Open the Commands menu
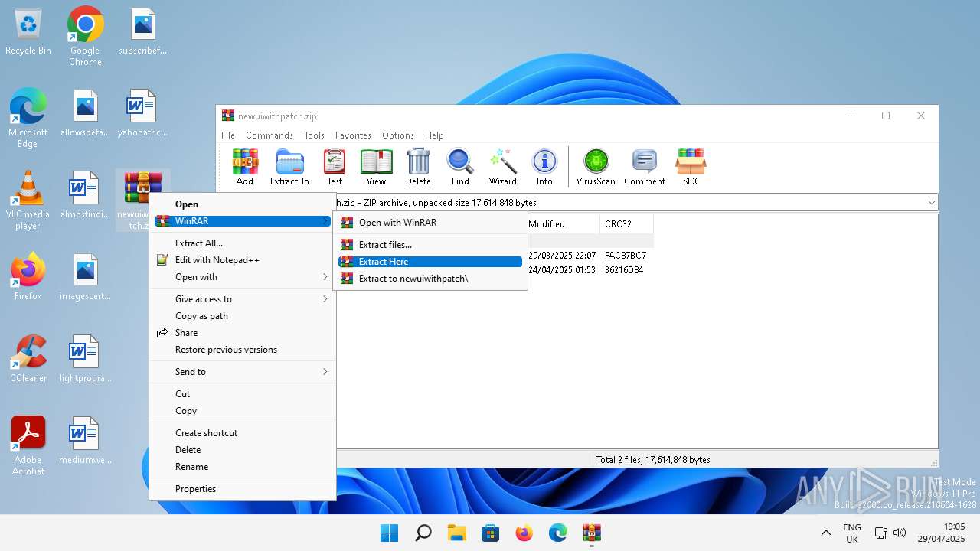The width and height of the screenshot is (980, 551). [269, 135]
